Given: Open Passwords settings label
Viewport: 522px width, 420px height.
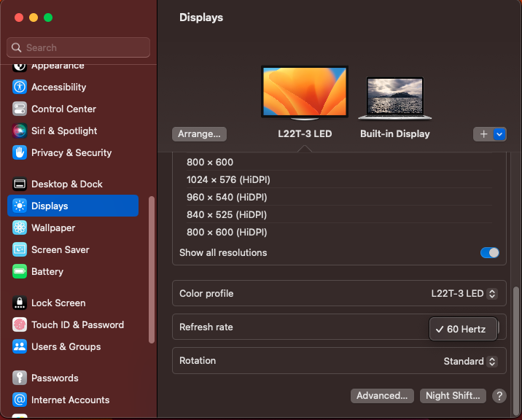Looking at the screenshot, I should (55, 378).
